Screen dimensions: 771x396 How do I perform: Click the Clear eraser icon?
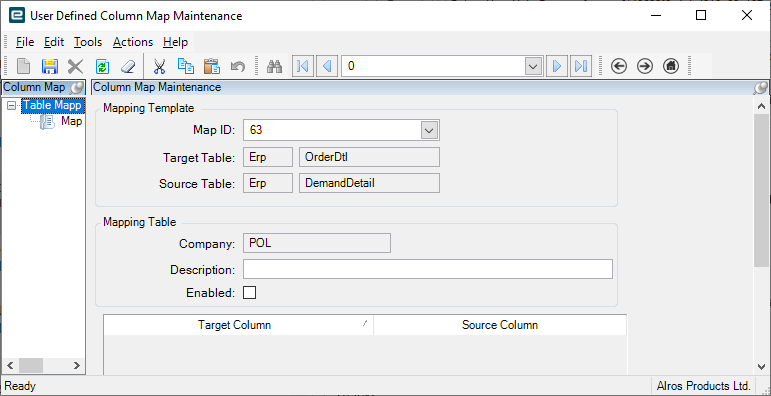tap(128, 66)
